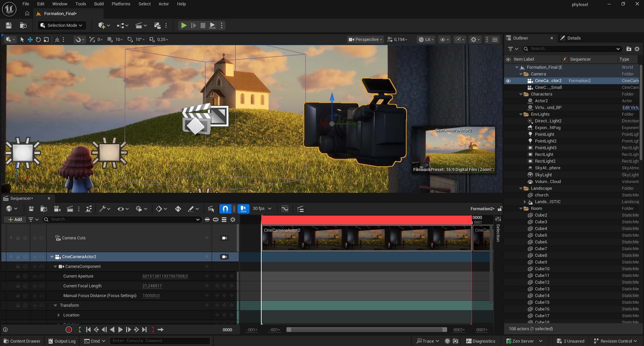Viewport: 644px width, 346px height.
Task: Click the green Play in editor button
Action: coord(184,25)
